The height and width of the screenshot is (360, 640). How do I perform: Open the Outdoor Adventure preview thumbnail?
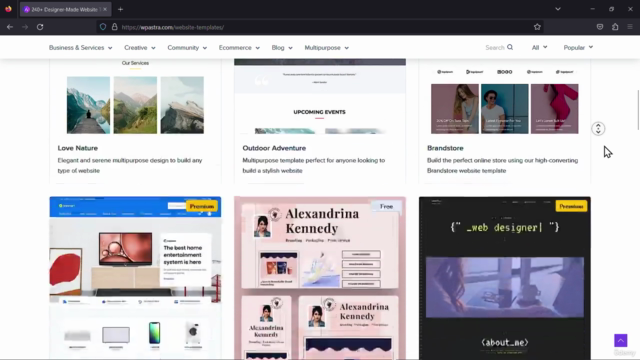point(320,97)
